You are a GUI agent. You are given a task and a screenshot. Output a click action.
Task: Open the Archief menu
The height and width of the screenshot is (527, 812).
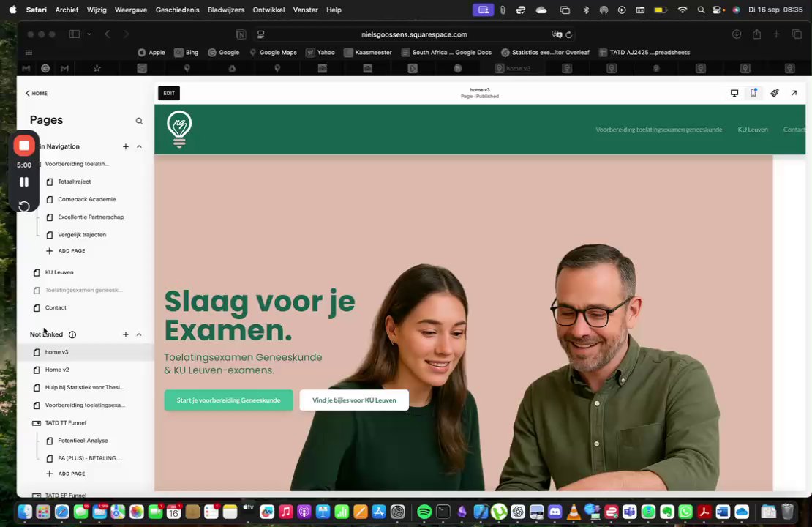point(67,10)
